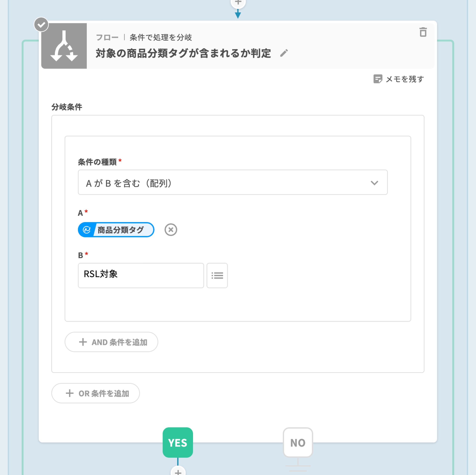Click the chevron arrow of condition type
The width and height of the screenshot is (476, 475).
[374, 183]
